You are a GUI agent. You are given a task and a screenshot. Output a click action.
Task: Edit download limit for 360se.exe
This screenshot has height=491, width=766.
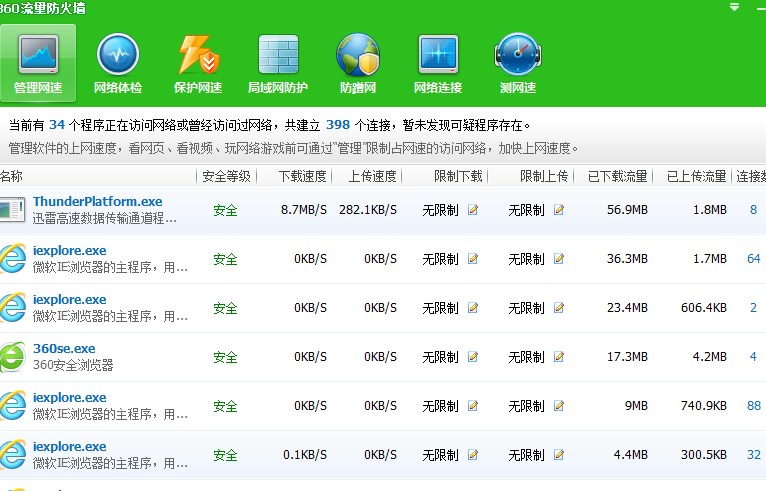(473, 357)
